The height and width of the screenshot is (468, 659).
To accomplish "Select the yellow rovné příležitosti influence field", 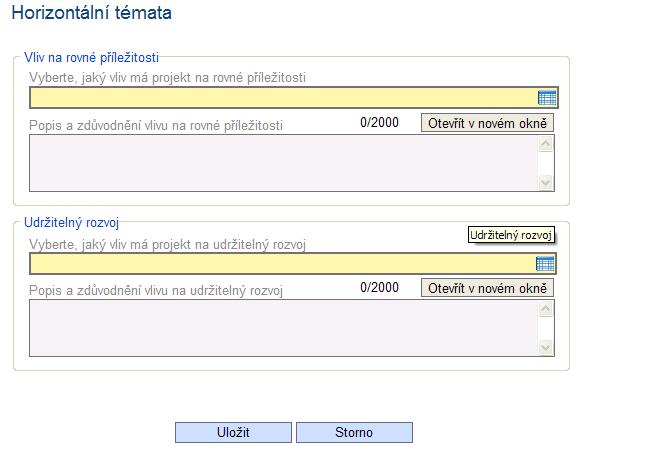I will pyautogui.click(x=294, y=98).
